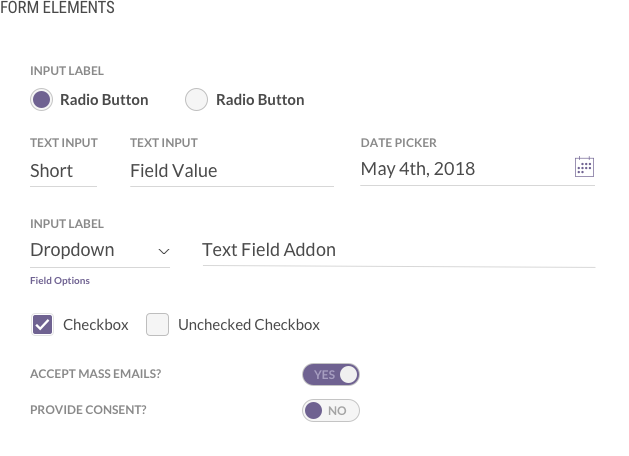Open the Dropdown select field
Screen dimensions: 629x456
(90, 250)
